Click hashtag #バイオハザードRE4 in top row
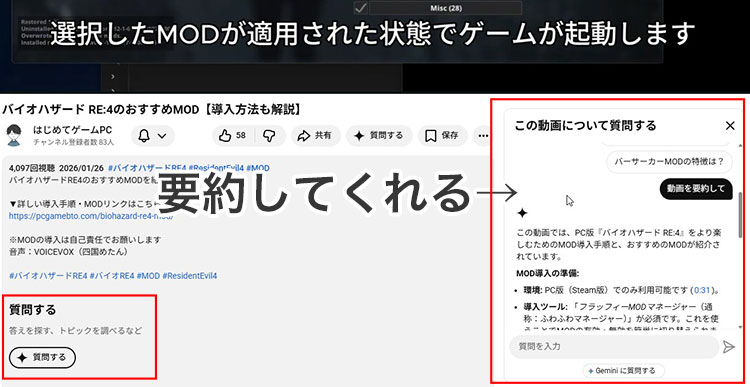The image size is (750, 387). (x=147, y=168)
